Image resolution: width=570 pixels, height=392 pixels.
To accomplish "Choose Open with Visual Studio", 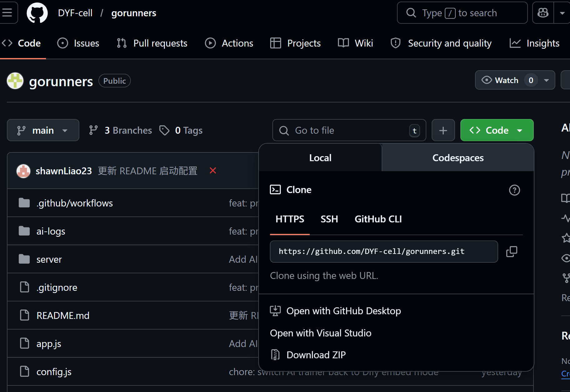I will (320, 333).
